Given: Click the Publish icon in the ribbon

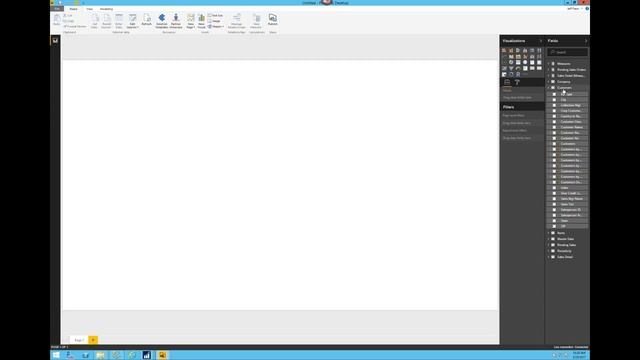Looking at the screenshot, I should pyautogui.click(x=273, y=19).
